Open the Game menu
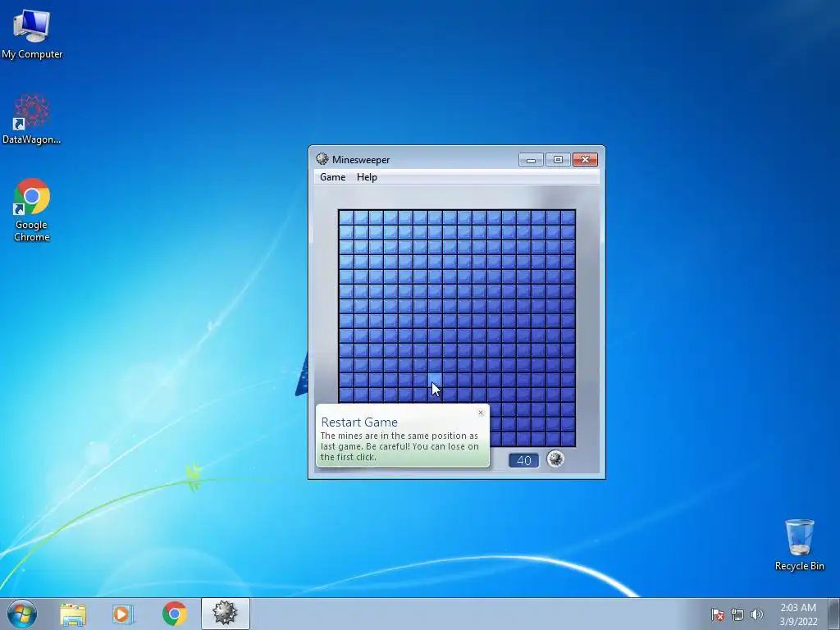 click(333, 177)
